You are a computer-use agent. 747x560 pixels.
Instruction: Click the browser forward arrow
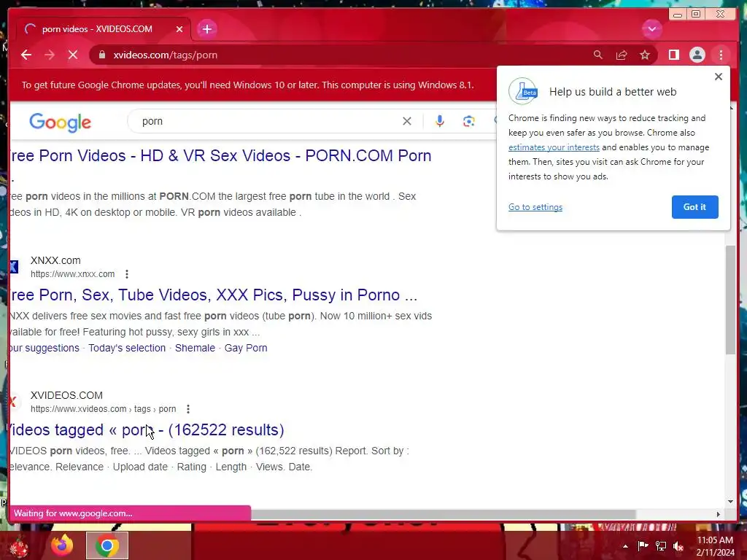point(50,55)
